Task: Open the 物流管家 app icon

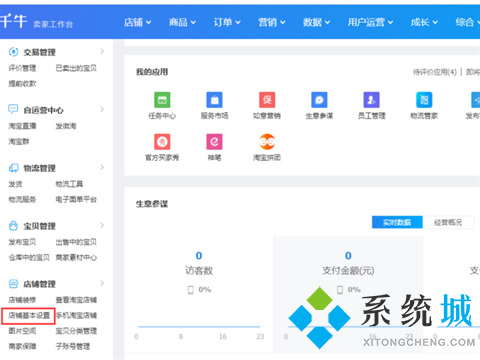Action: pyautogui.click(x=424, y=100)
